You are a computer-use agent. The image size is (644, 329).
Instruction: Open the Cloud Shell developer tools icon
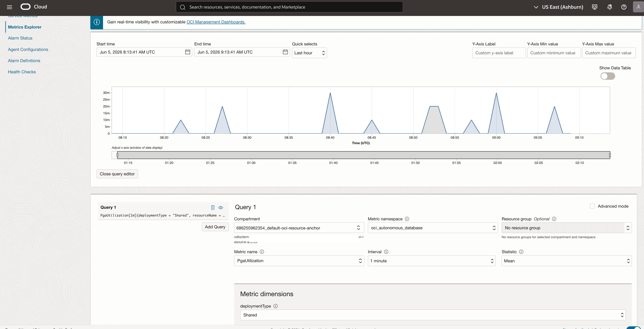pyautogui.click(x=595, y=7)
